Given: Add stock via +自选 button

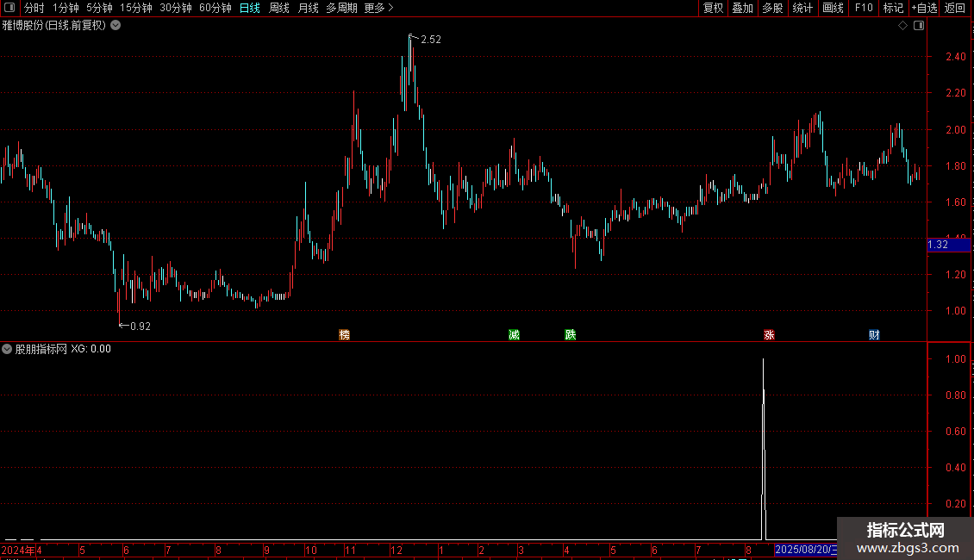Looking at the screenshot, I should pos(924,8).
